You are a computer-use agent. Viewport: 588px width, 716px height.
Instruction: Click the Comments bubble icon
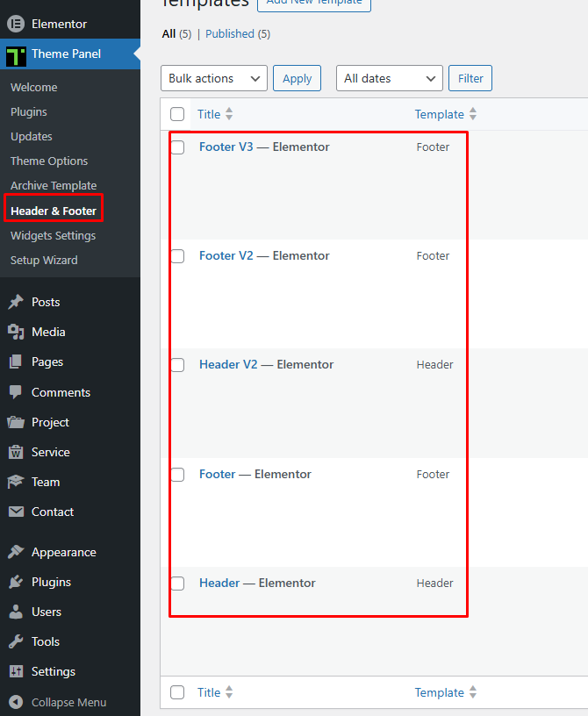pos(16,392)
